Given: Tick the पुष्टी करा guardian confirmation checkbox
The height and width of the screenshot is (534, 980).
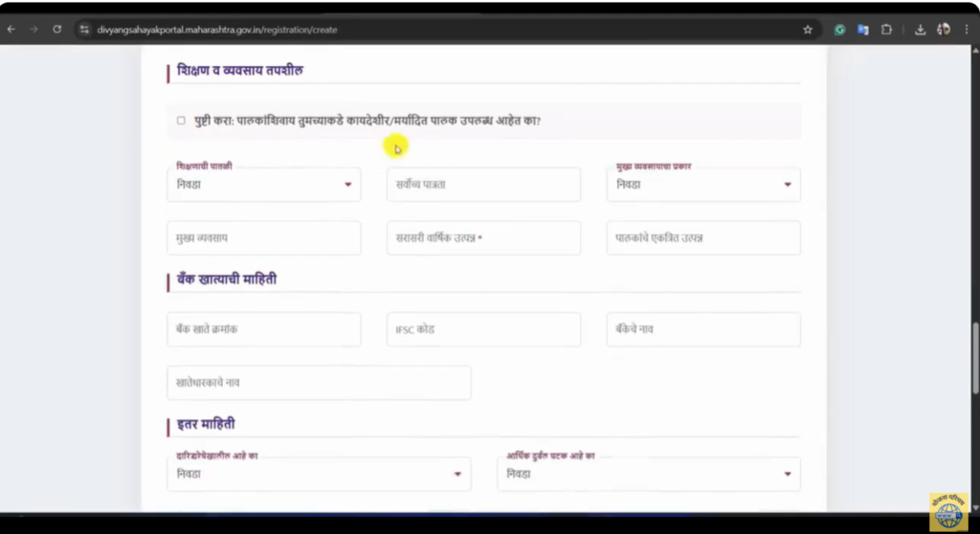Looking at the screenshot, I should point(181,121).
